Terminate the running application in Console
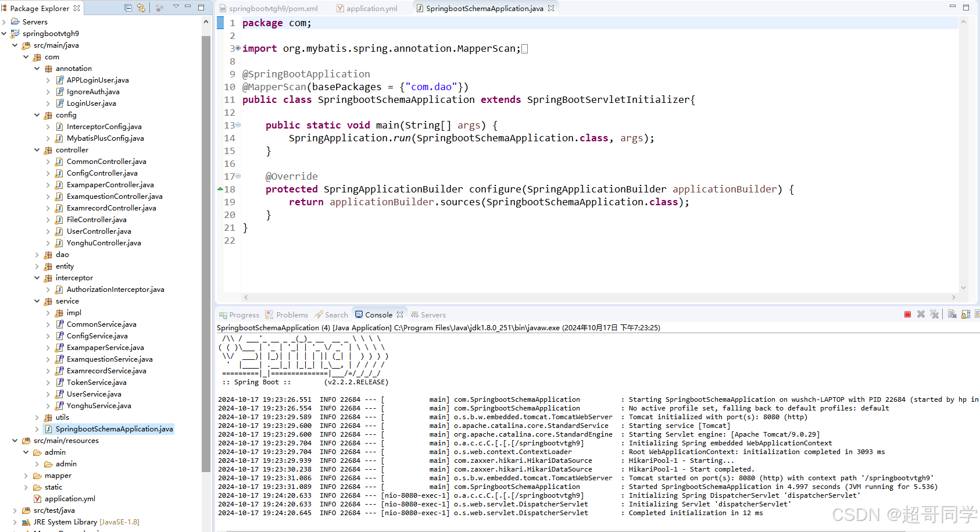 [x=908, y=314]
